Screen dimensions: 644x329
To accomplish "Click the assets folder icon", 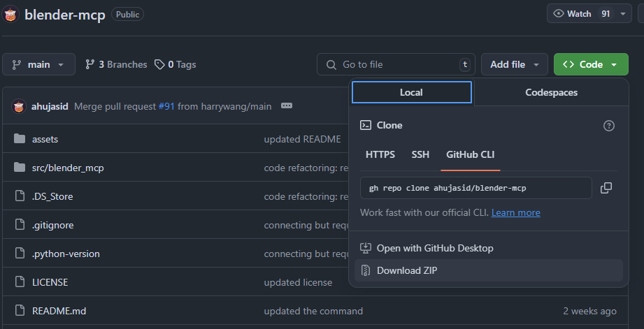I will [x=19, y=139].
